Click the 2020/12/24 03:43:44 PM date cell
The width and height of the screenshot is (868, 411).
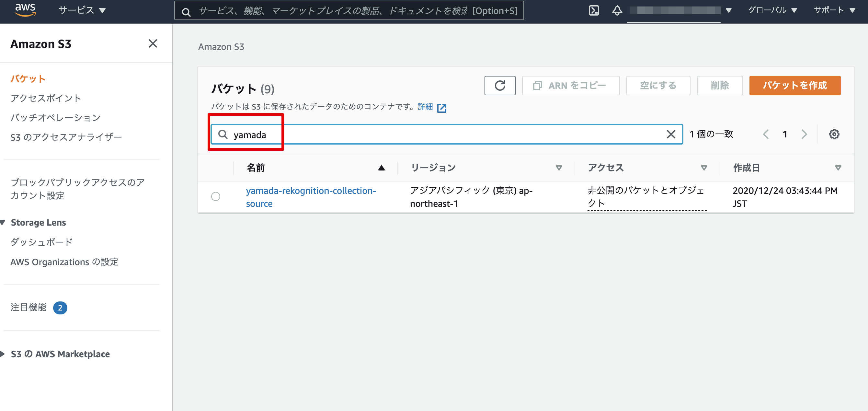click(785, 197)
